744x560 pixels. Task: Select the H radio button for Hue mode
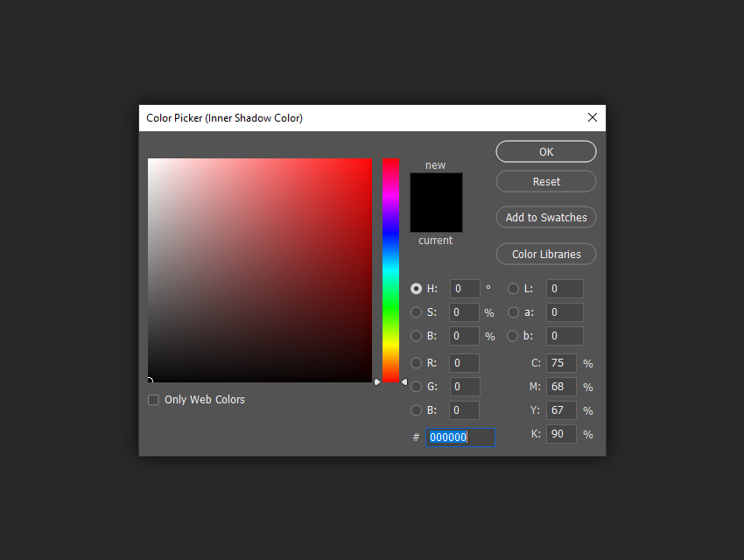(x=417, y=289)
